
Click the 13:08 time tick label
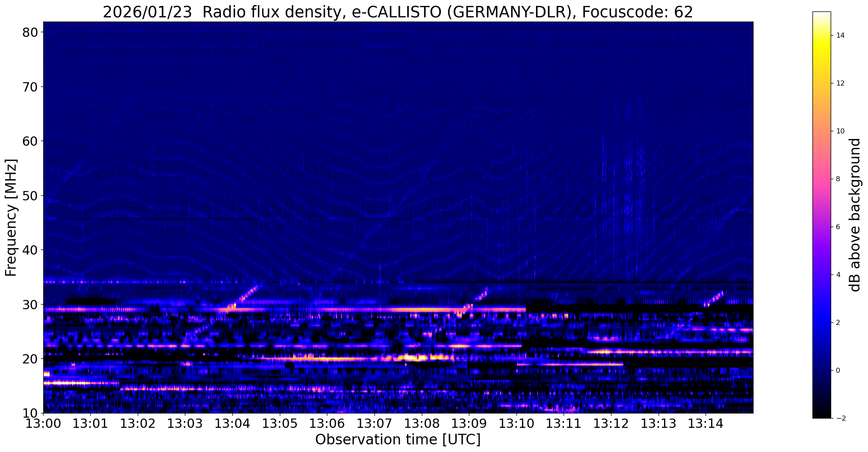(421, 424)
